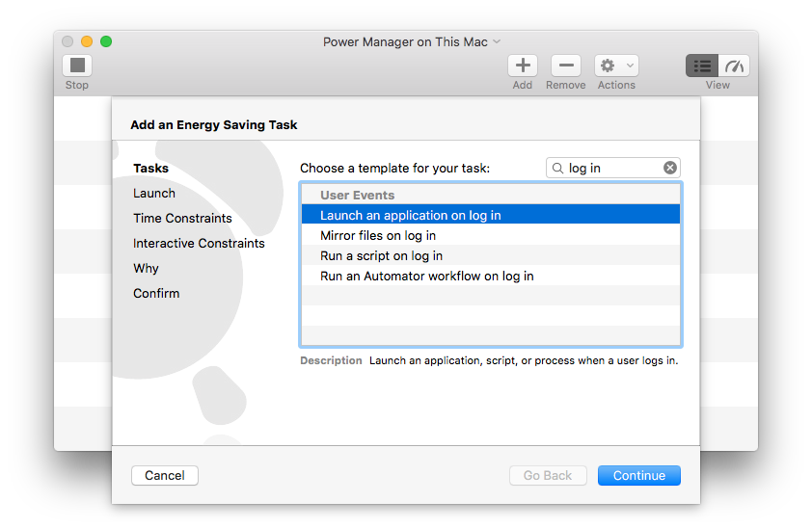Click the green zoom window button

[106, 41]
